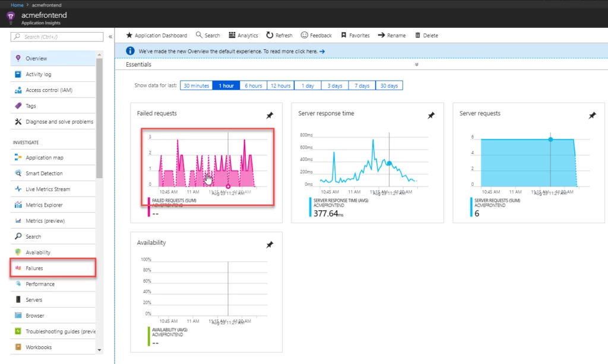The image size is (608, 364).
Task: Open the Failures section
Action: [36, 267]
